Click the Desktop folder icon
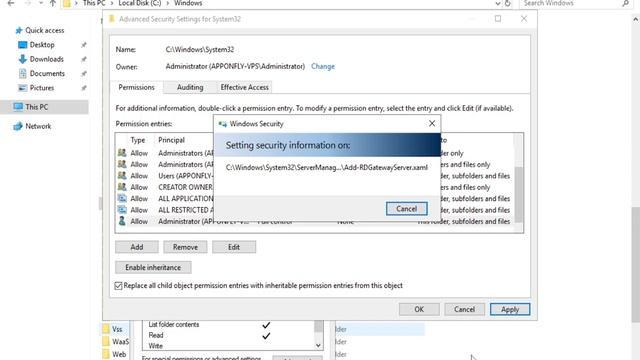 pyautogui.click(x=23, y=45)
